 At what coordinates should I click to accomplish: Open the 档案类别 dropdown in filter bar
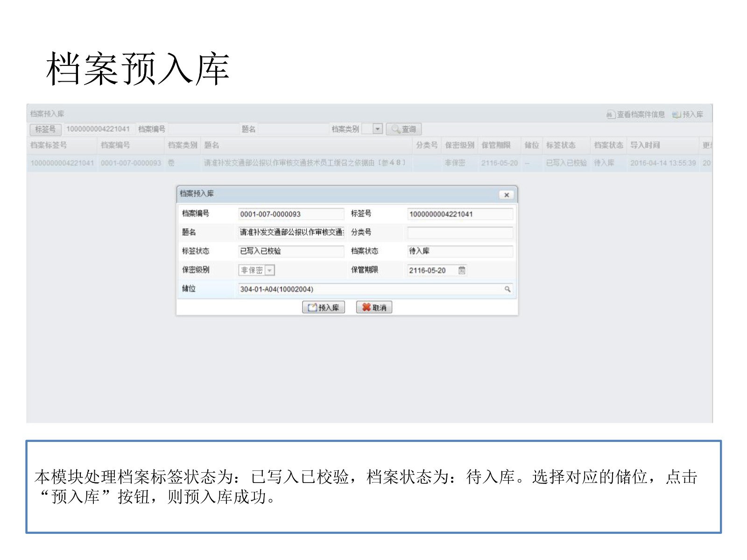pos(377,129)
